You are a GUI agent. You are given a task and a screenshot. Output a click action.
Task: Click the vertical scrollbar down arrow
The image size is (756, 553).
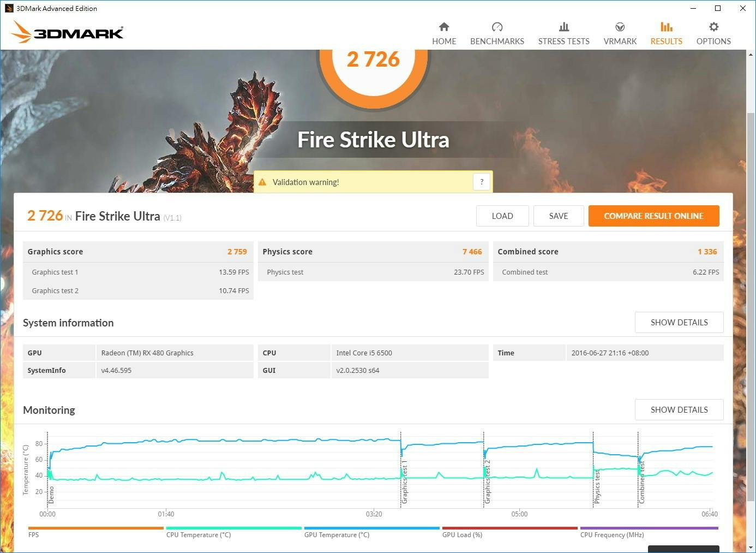pos(751,547)
